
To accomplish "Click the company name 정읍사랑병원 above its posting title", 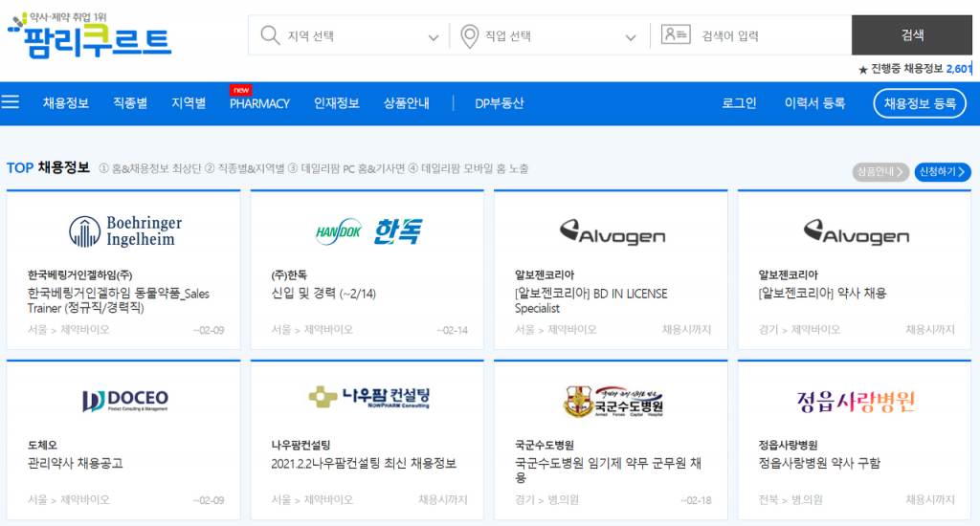I will pos(788,445).
